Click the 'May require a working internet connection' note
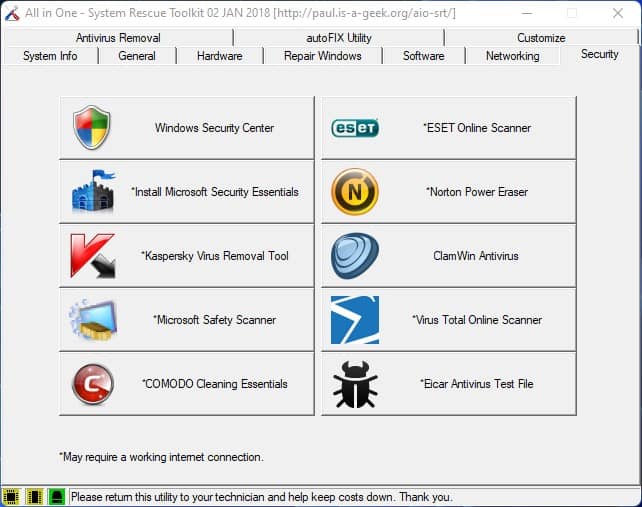 click(161, 457)
